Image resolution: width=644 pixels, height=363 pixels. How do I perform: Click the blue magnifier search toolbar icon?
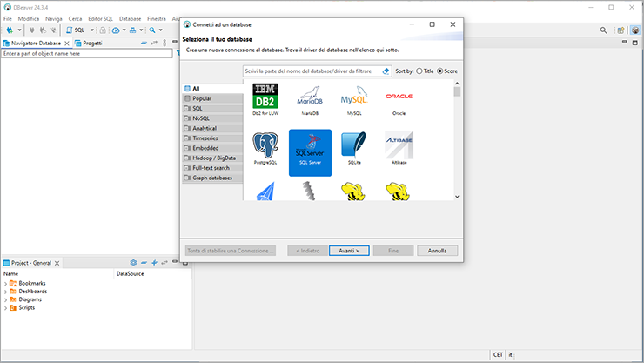(x=152, y=30)
